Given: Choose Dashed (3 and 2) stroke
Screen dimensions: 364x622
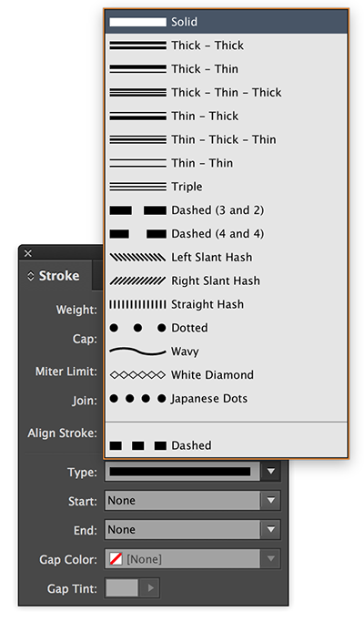Looking at the screenshot, I should 227,209.
